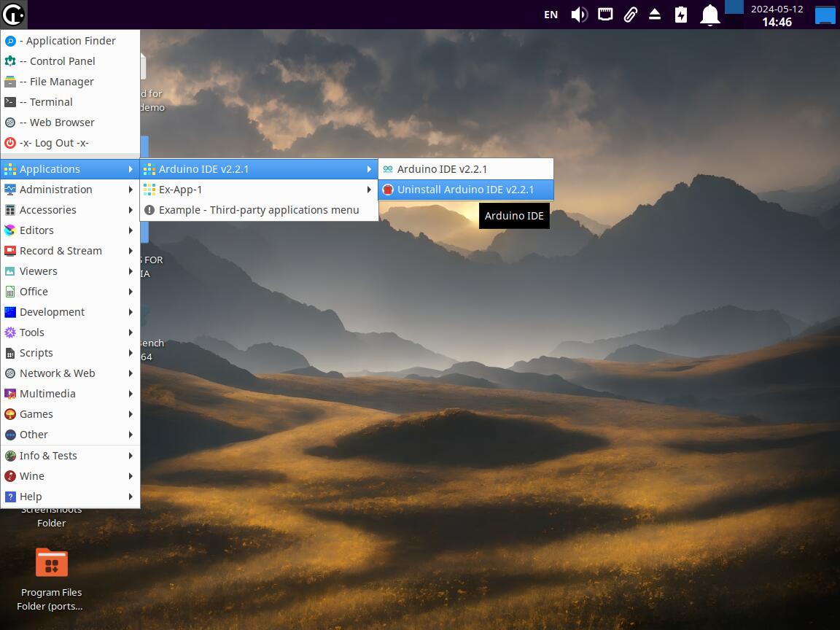840x630 pixels.
Task: Click the Tools purple gear icon
Action: [10, 332]
